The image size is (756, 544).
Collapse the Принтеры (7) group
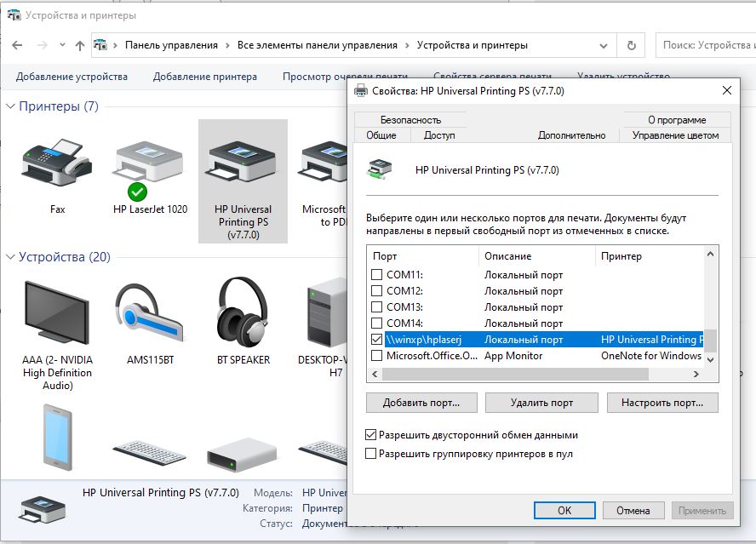[11, 106]
